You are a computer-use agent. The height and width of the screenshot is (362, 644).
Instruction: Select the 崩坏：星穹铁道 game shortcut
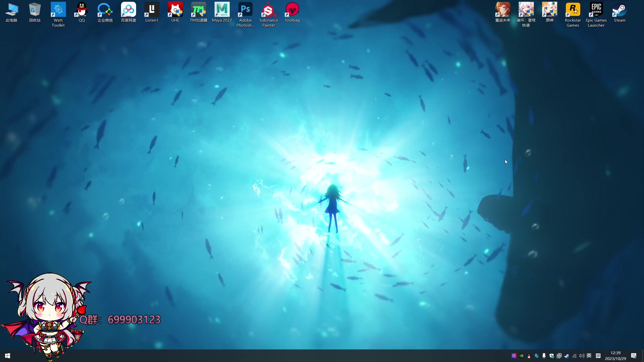[x=526, y=15]
